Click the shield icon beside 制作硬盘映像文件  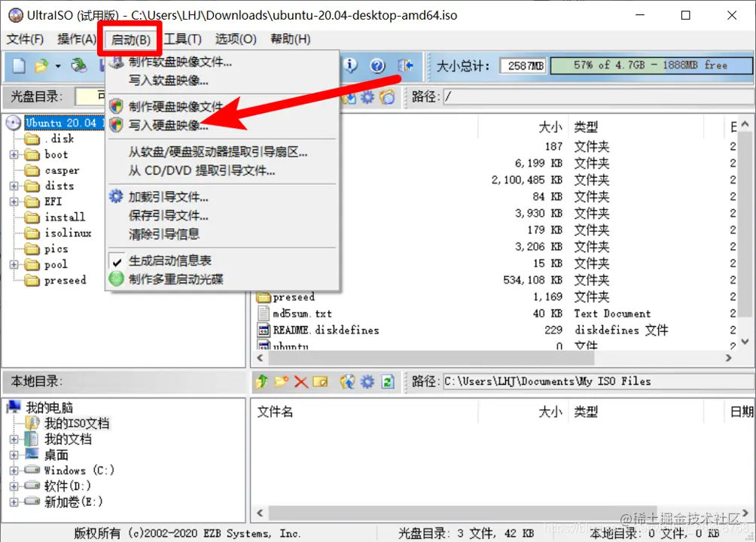click(116, 105)
